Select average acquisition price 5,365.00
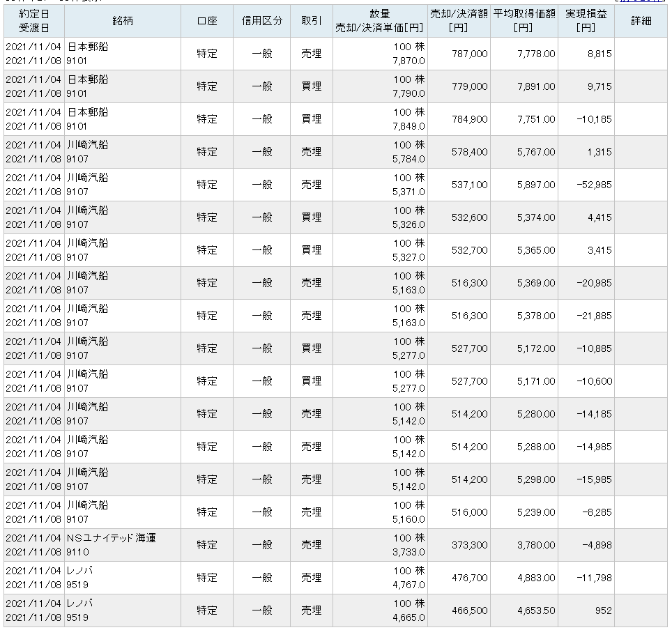This screenshot has height=630, width=672. tap(536, 250)
